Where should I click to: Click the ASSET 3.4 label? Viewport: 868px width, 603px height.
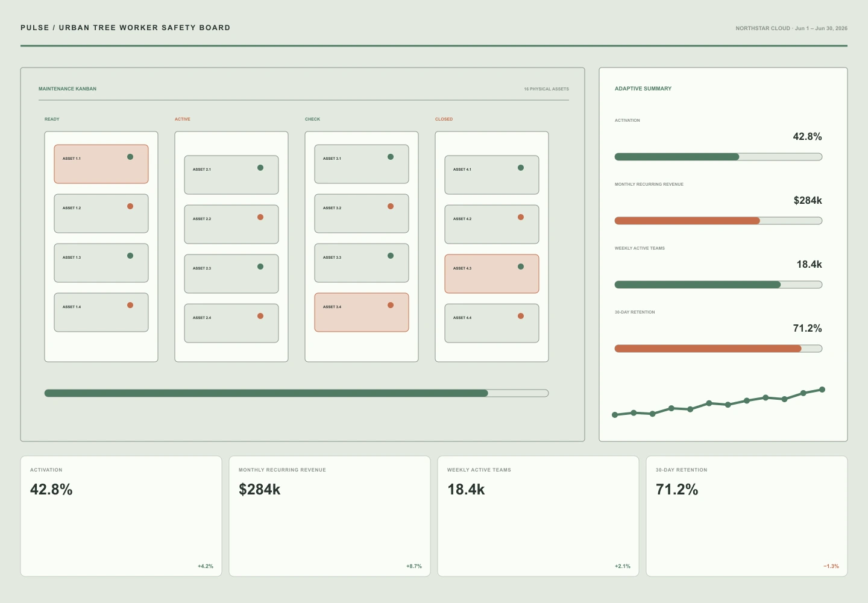point(332,307)
